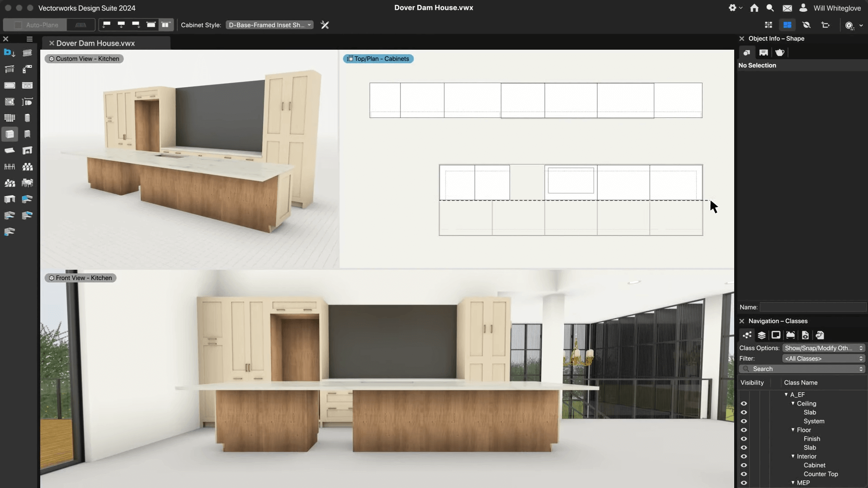Screen dimensions: 868x488
Task: Open the Render tab teapot icon
Action: [x=780, y=52]
